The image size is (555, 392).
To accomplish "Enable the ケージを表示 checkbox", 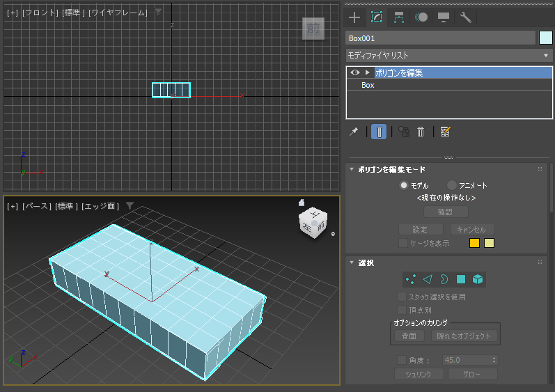I will coord(402,243).
